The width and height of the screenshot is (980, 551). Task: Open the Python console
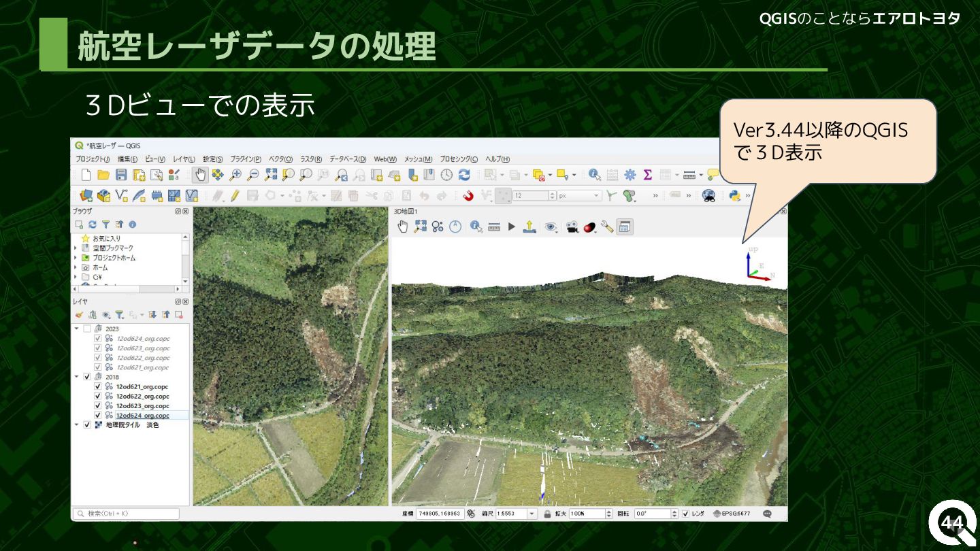pyautogui.click(x=734, y=196)
